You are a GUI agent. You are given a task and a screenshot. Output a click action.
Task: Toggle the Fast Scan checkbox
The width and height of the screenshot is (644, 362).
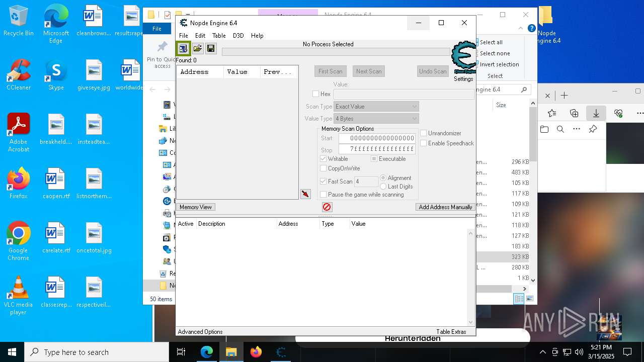[324, 182]
